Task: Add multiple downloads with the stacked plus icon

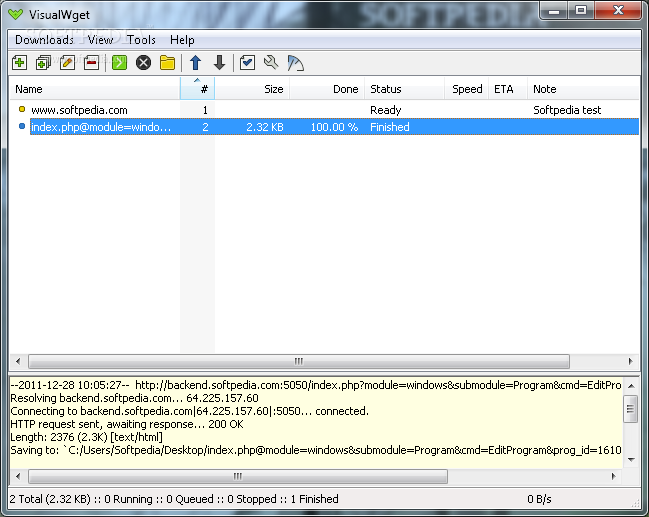Action: click(43, 63)
